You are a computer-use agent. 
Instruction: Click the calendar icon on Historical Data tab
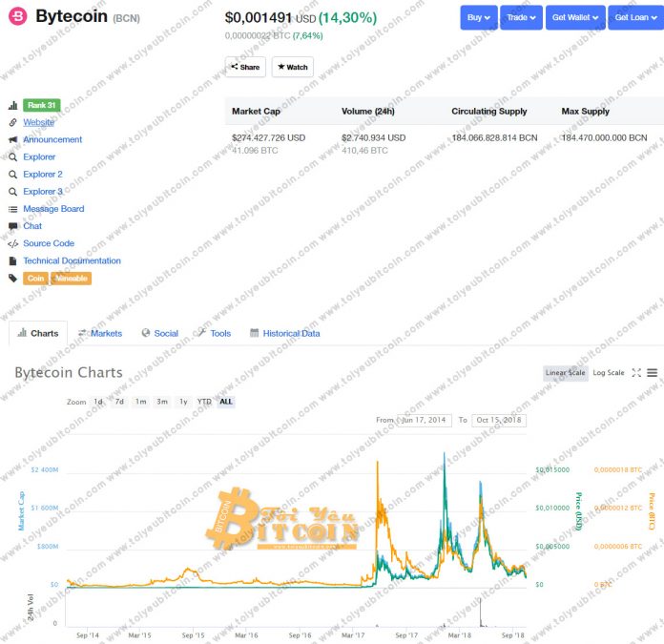tap(254, 333)
